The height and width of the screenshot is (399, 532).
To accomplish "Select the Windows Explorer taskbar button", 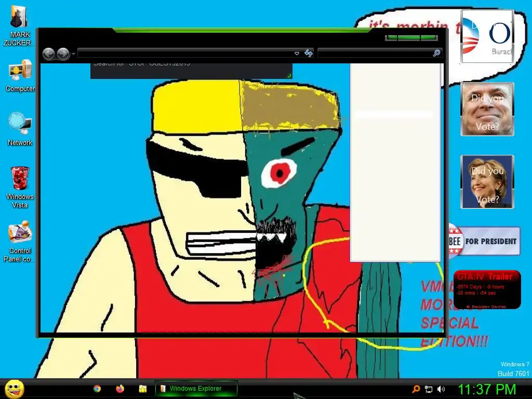I will point(196,389).
